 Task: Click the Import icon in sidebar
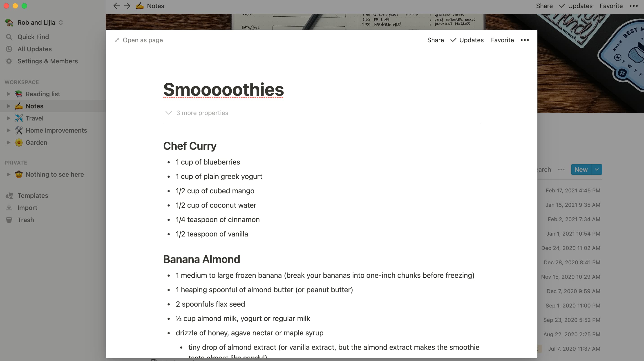pos(9,207)
